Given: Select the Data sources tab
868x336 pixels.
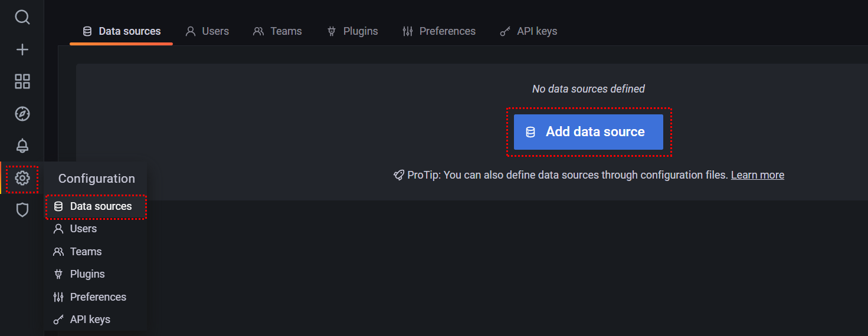Looking at the screenshot, I should (121, 31).
